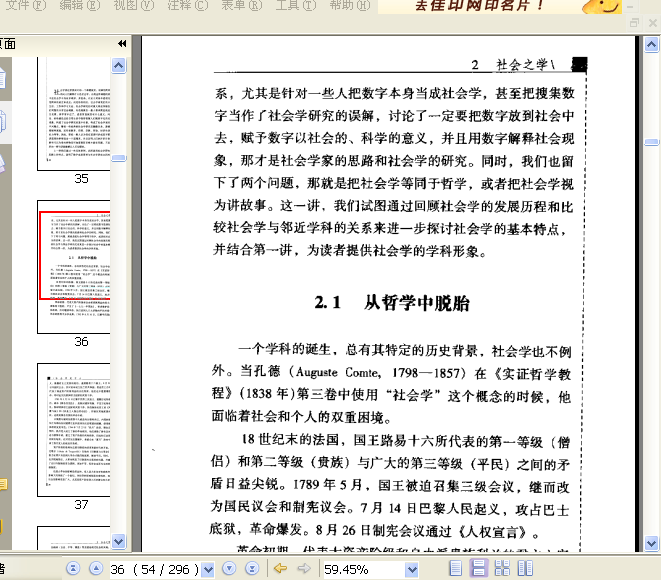Open page 37 thumbnail
661x580 pixels.
coord(74,430)
